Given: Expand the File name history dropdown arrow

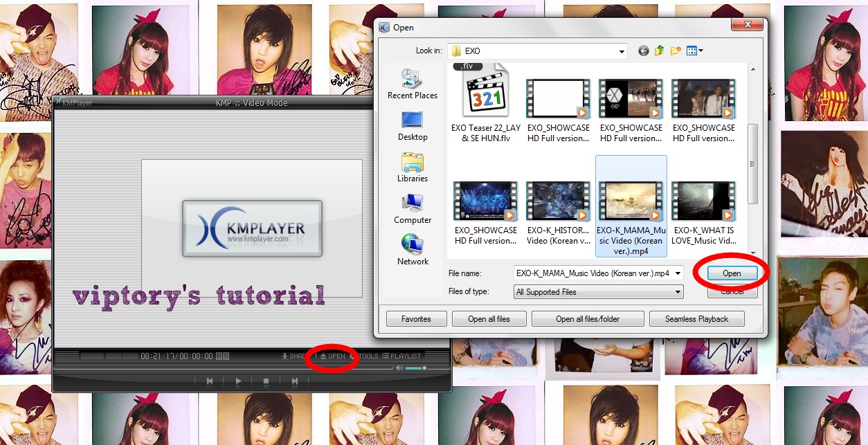Looking at the screenshot, I should click(678, 273).
